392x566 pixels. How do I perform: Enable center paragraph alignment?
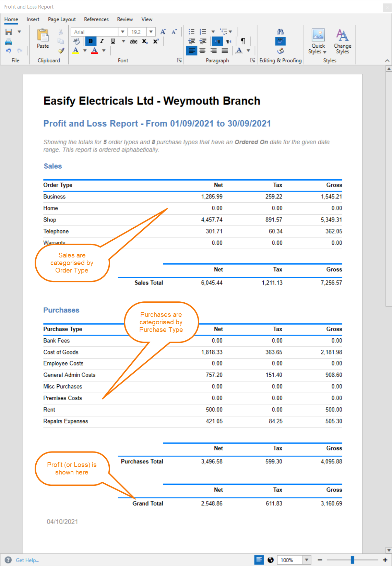coord(203,51)
